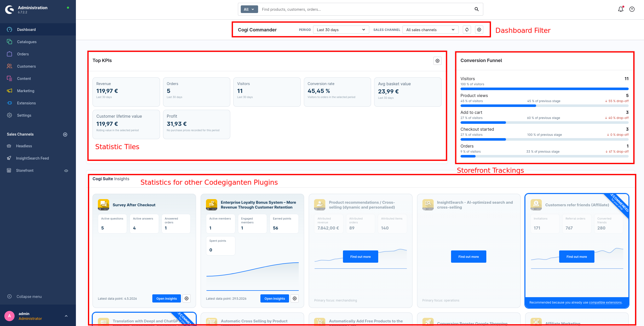644x326 pixels.
Task: Click the InsightSearch plugin icon
Action: [428, 205]
